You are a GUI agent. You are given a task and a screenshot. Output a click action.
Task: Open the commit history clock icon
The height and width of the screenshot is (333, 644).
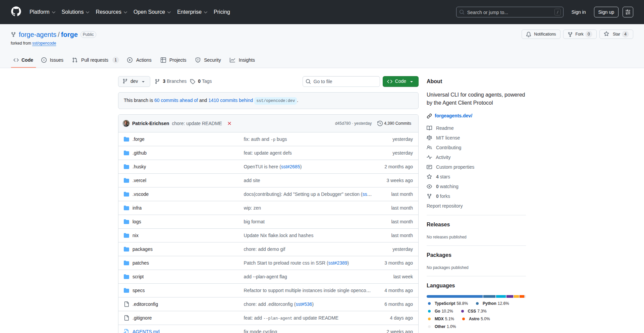click(380, 123)
